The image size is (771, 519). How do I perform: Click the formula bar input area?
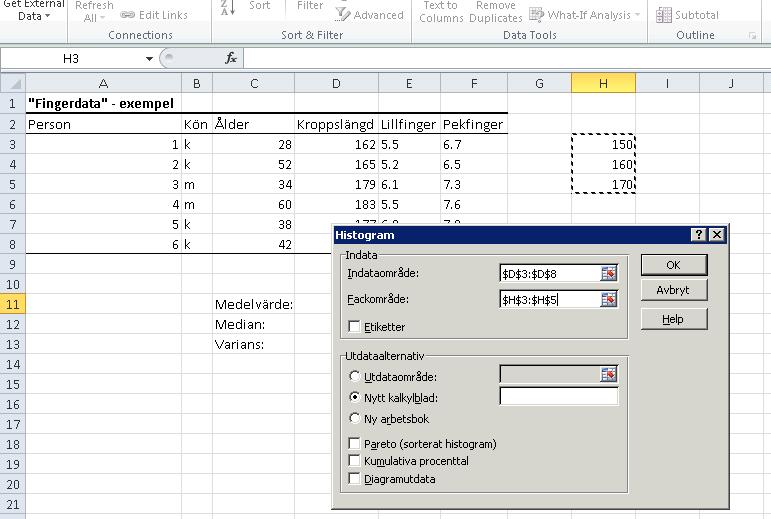(506, 59)
